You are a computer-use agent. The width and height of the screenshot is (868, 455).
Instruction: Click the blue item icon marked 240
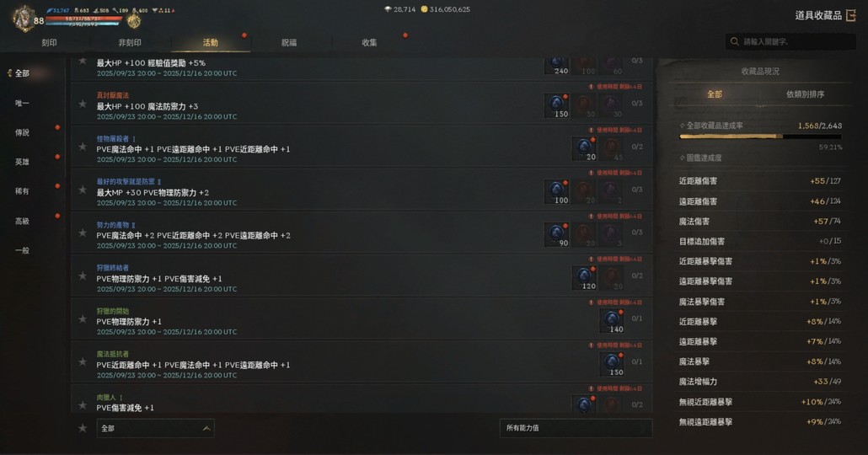click(x=557, y=65)
